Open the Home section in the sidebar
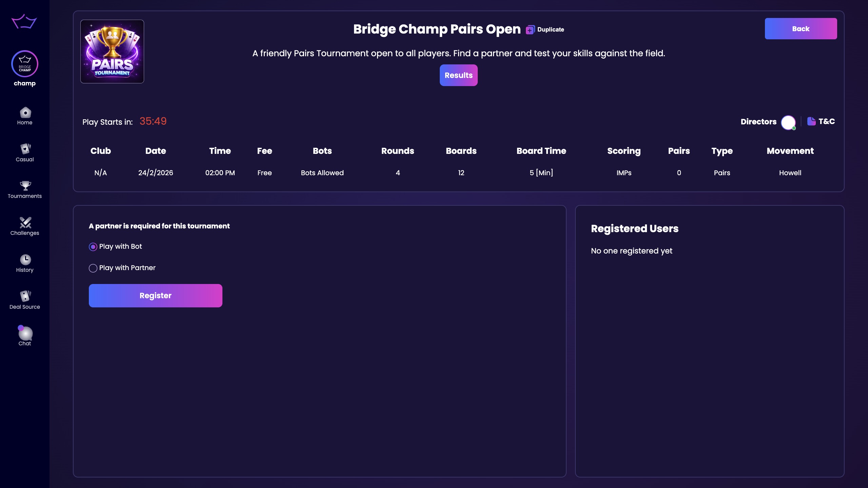Image resolution: width=868 pixels, height=488 pixels. click(24, 116)
